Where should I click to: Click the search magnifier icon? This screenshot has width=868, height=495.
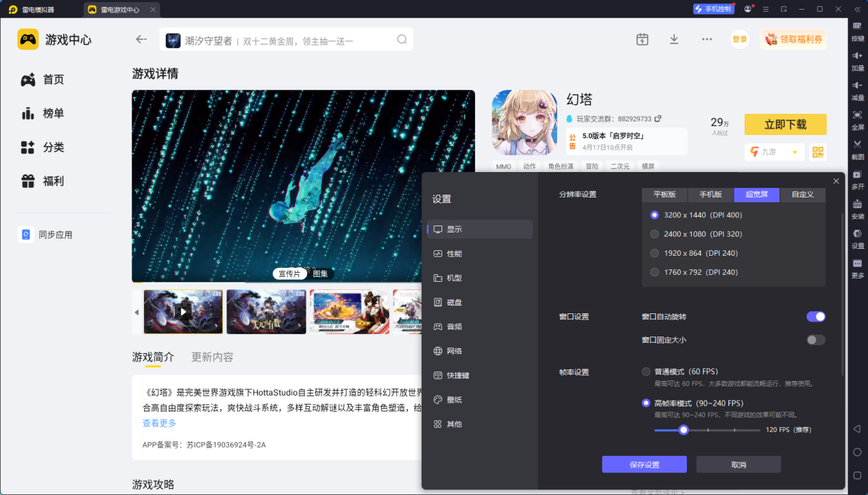402,40
